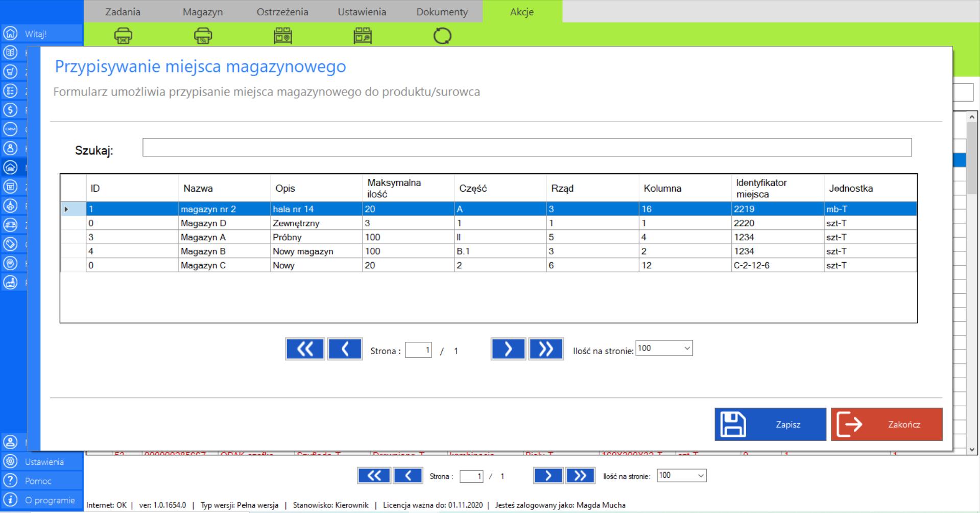This screenshot has height=513, width=980.
Task: Click the red Zakończ button
Action: (x=886, y=424)
